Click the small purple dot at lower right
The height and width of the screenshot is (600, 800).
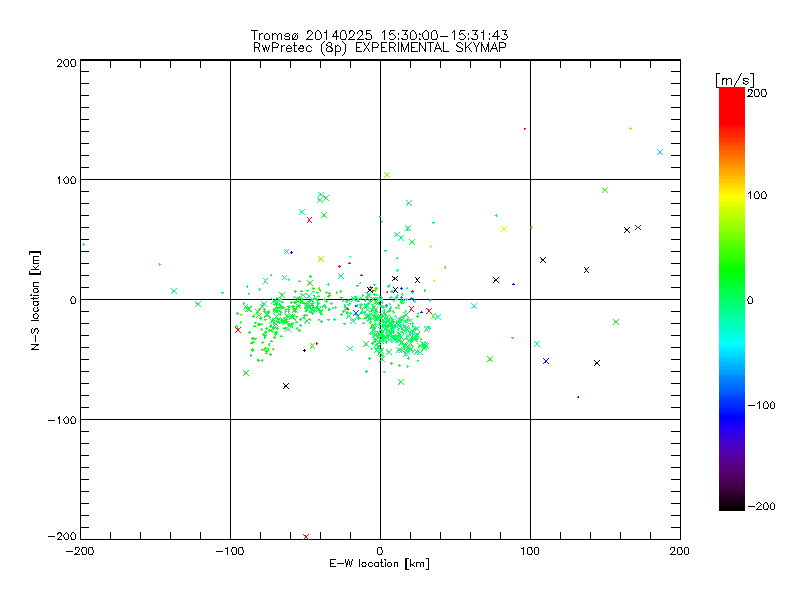point(578,397)
